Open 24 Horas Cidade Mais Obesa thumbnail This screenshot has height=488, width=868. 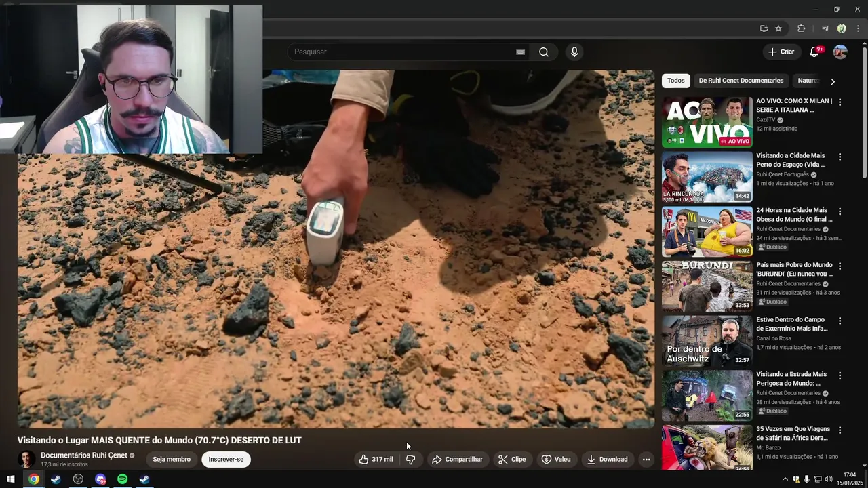[x=707, y=232]
